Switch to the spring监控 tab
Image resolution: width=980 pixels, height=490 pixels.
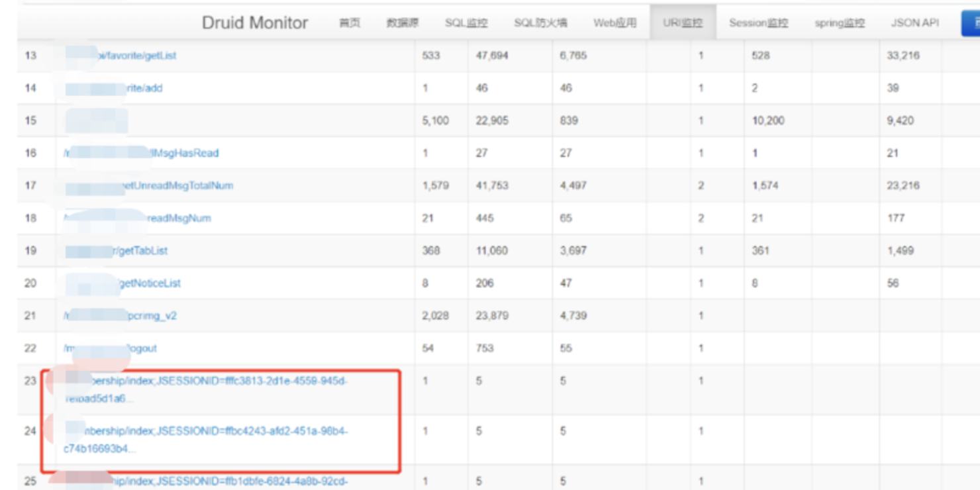839,23
